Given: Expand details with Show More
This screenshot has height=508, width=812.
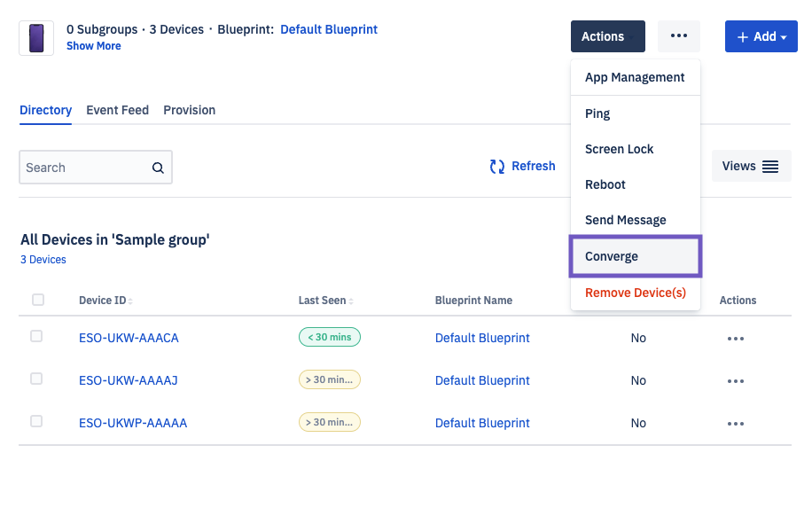Looking at the screenshot, I should (94, 46).
